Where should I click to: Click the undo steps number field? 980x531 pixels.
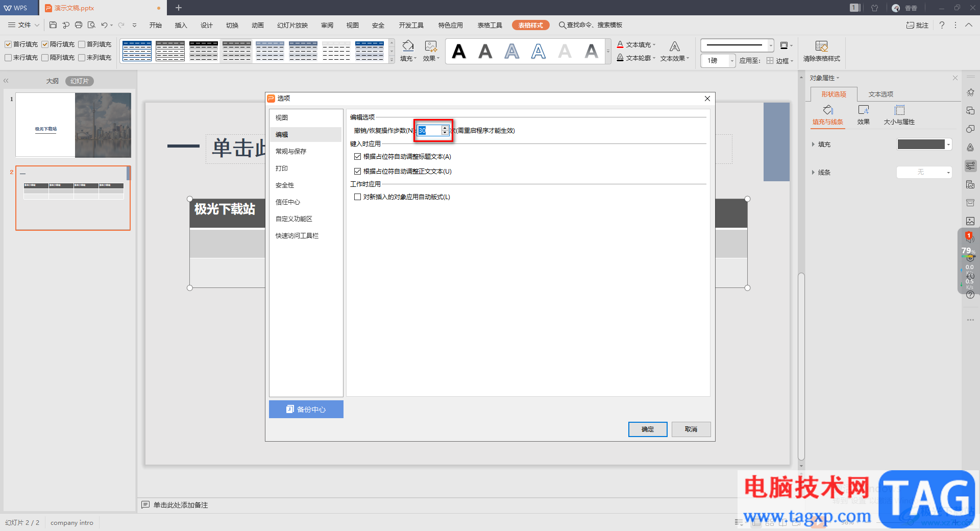click(x=429, y=131)
